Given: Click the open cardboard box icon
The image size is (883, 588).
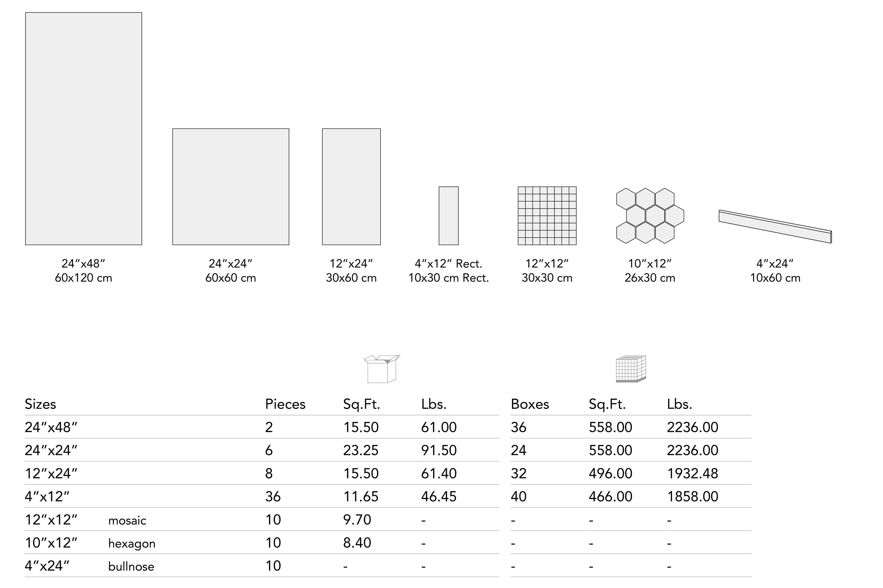Looking at the screenshot, I should point(381,369).
